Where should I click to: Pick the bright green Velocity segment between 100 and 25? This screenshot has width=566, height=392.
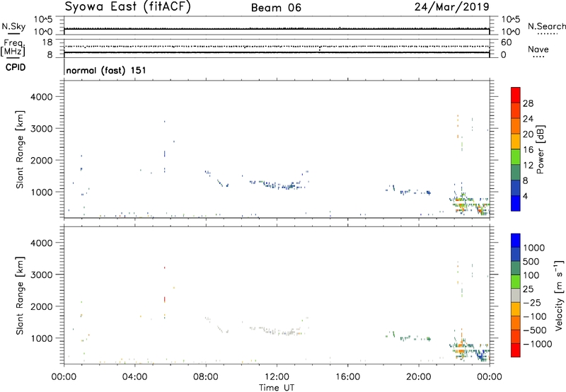pos(516,282)
